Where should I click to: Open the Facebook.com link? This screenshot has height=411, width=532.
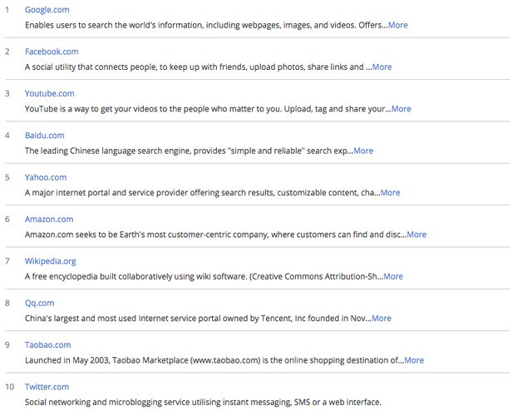tap(52, 52)
